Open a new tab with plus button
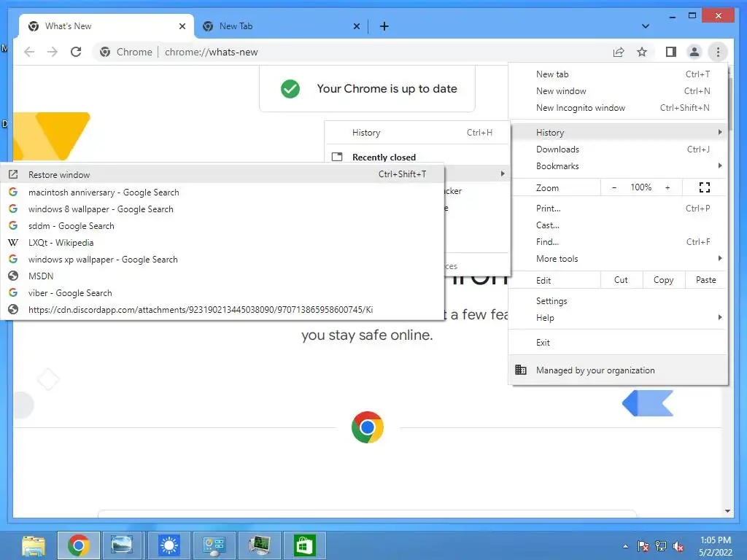The image size is (747, 560). [x=384, y=26]
